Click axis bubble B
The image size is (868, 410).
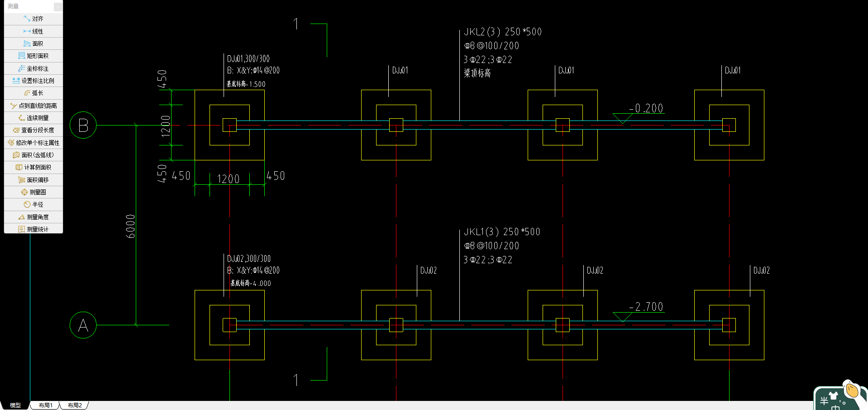pyautogui.click(x=83, y=125)
